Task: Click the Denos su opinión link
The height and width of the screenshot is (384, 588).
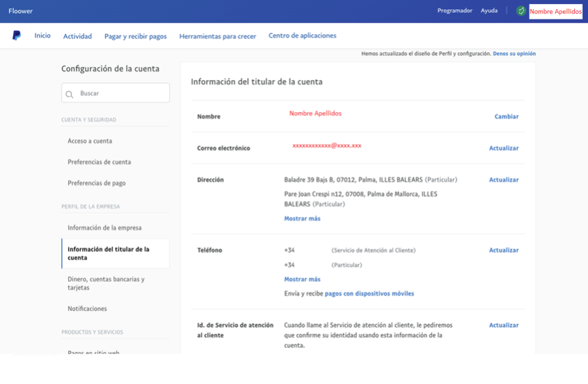Action: point(514,54)
